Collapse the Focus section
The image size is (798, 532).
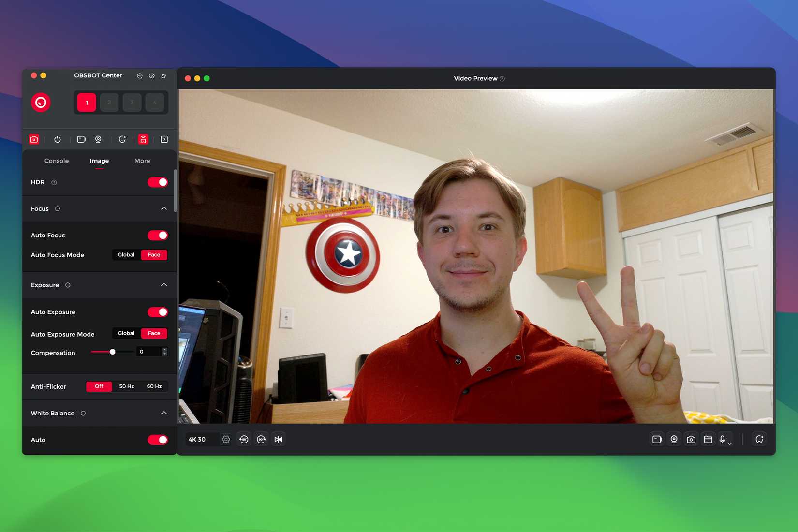(163, 208)
